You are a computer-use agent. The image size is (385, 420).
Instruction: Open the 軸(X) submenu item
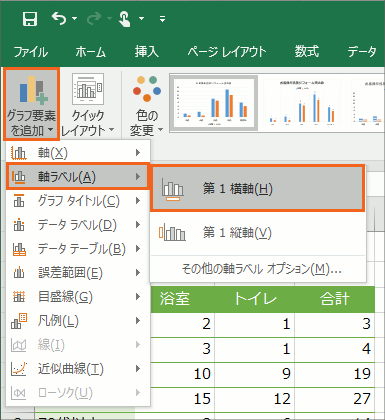[78, 153]
